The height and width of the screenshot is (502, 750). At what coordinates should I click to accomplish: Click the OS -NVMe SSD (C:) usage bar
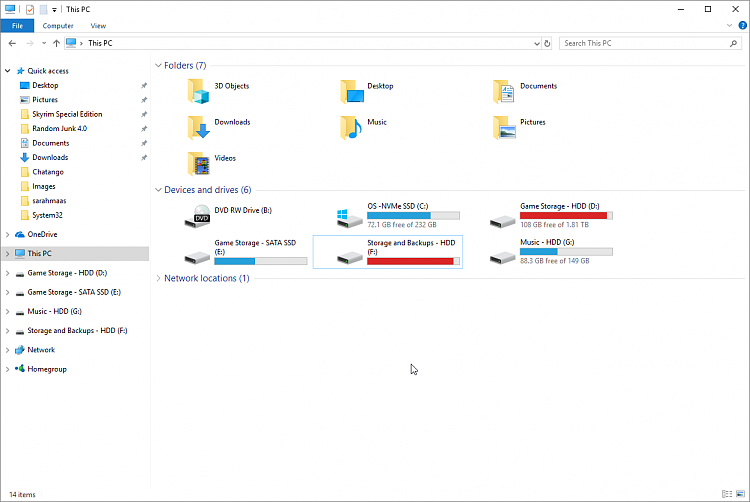413,216
